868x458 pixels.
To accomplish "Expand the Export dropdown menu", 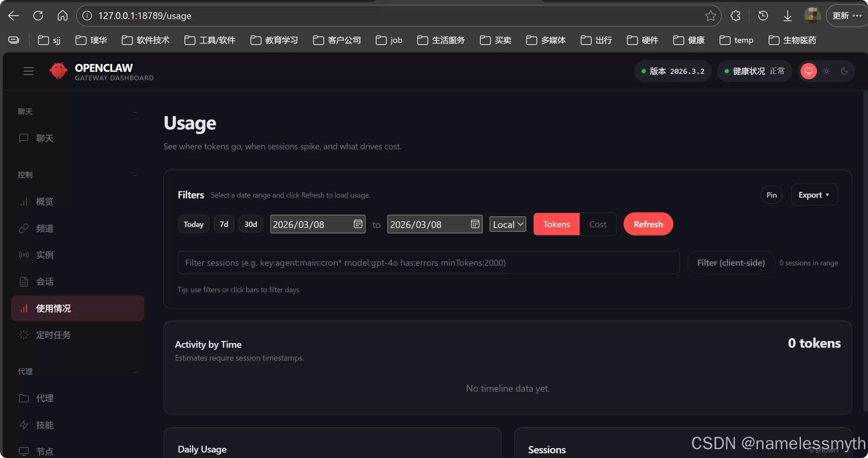I will point(814,195).
